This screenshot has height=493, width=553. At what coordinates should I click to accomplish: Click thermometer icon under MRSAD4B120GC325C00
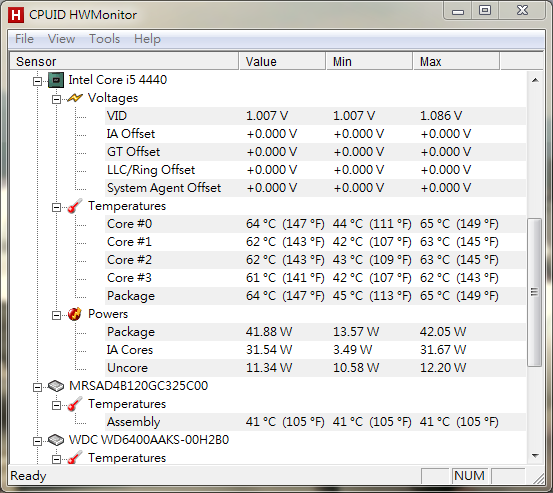coord(75,404)
